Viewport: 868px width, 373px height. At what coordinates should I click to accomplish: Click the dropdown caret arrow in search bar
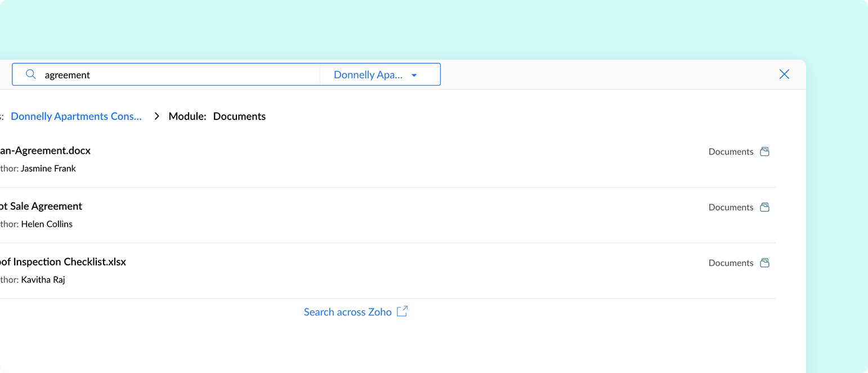point(414,75)
